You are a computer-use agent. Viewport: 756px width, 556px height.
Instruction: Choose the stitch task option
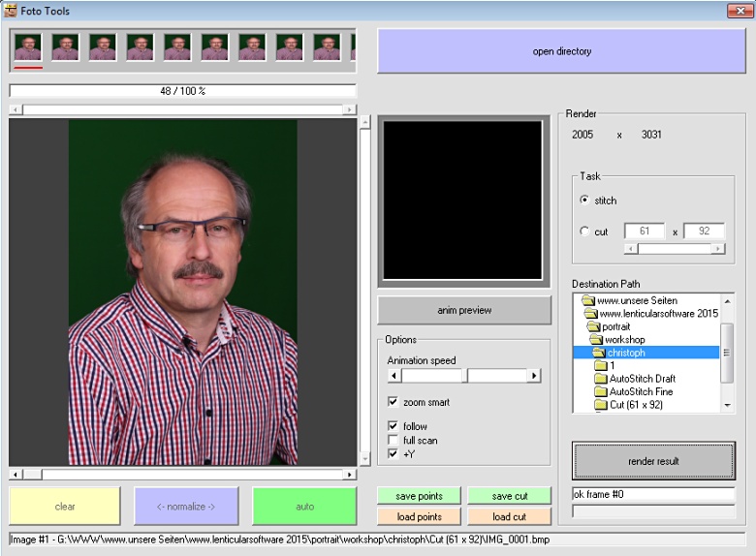(x=583, y=201)
